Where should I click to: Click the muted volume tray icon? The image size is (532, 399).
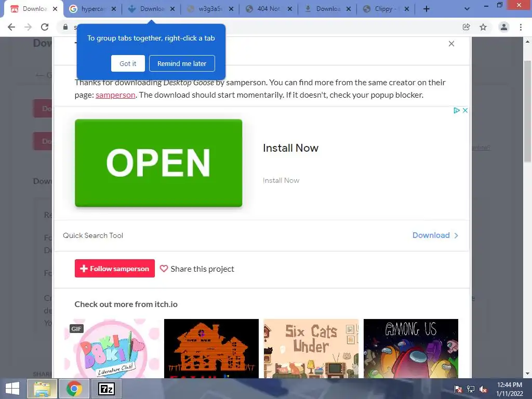pos(483,389)
